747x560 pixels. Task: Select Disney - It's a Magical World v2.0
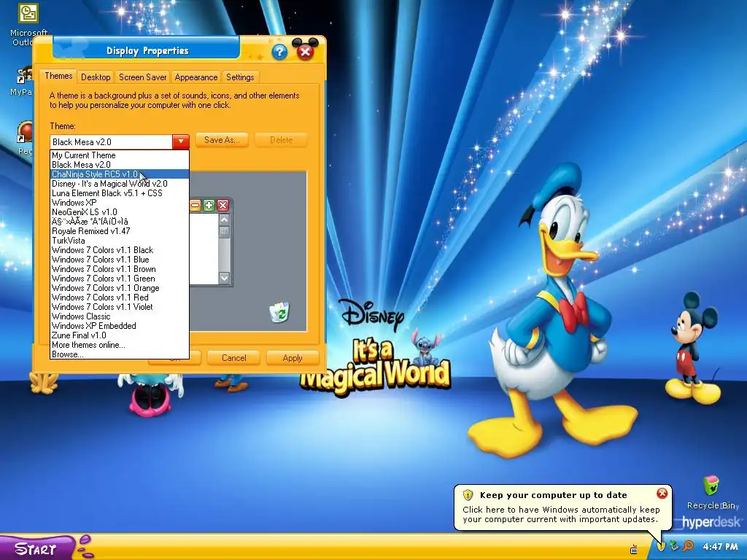pyautogui.click(x=120, y=184)
